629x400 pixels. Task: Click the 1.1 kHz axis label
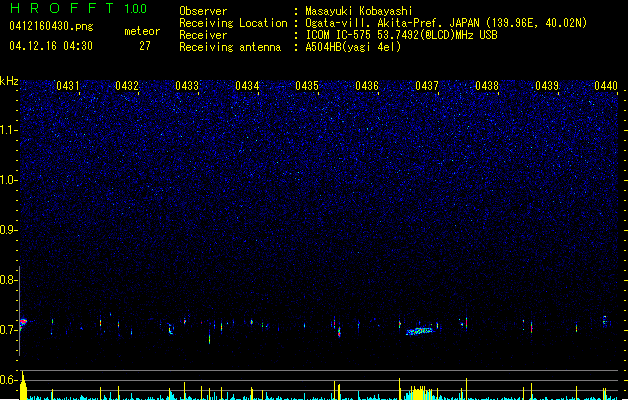8,130
